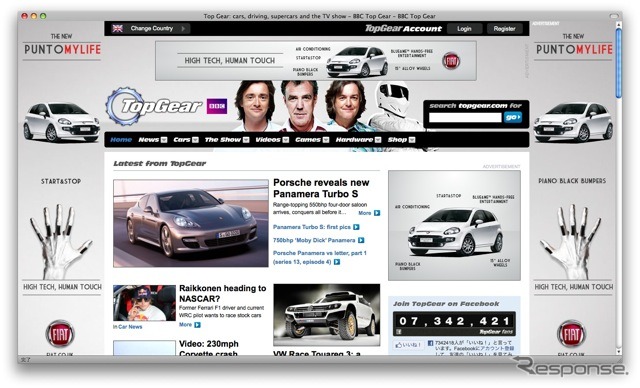
Task: Click the toolbar toggle pill in title bar
Action: 614,16
